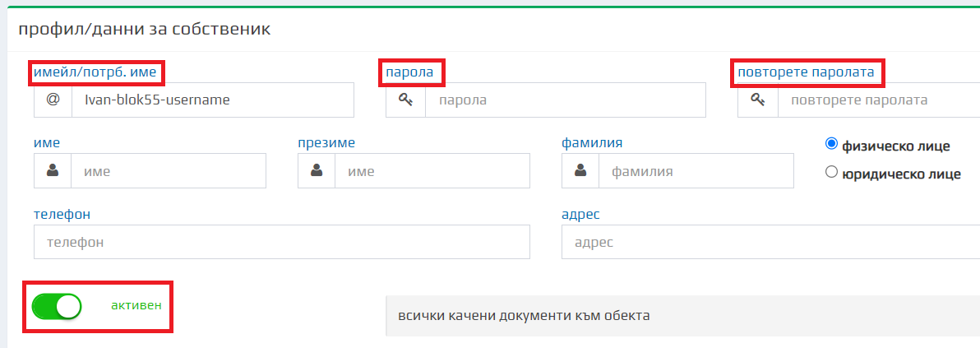Click the person icon beside the име field
Screen dimensions: 980x348
click(x=53, y=171)
